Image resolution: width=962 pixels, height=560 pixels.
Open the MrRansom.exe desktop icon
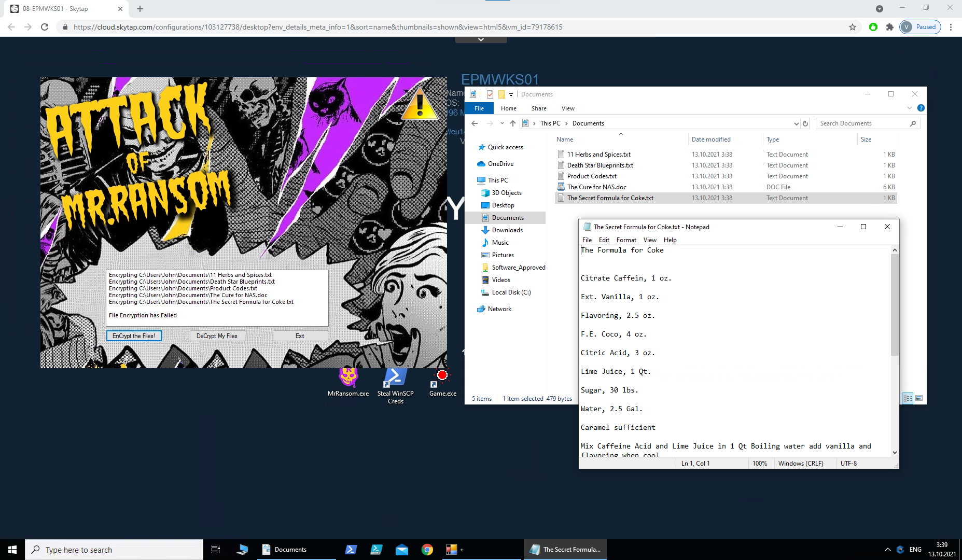(x=348, y=383)
